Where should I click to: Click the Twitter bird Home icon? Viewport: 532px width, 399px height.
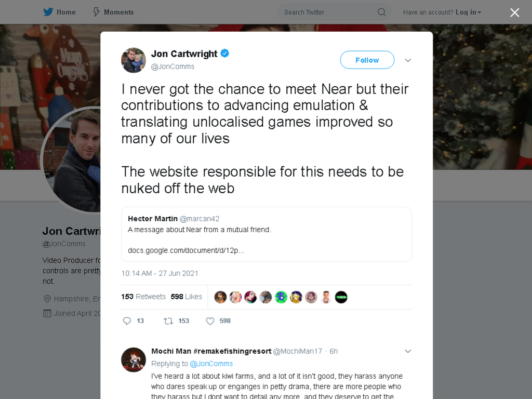click(48, 12)
